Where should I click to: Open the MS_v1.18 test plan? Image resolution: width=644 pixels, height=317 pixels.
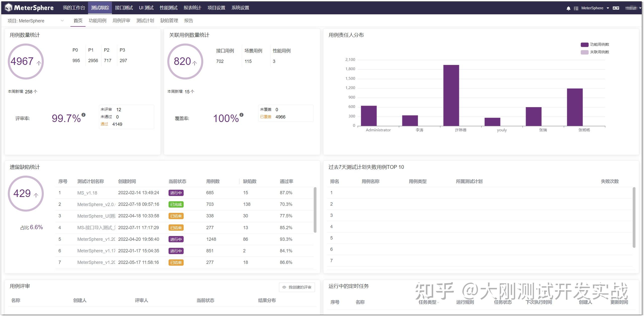pos(87,193)
